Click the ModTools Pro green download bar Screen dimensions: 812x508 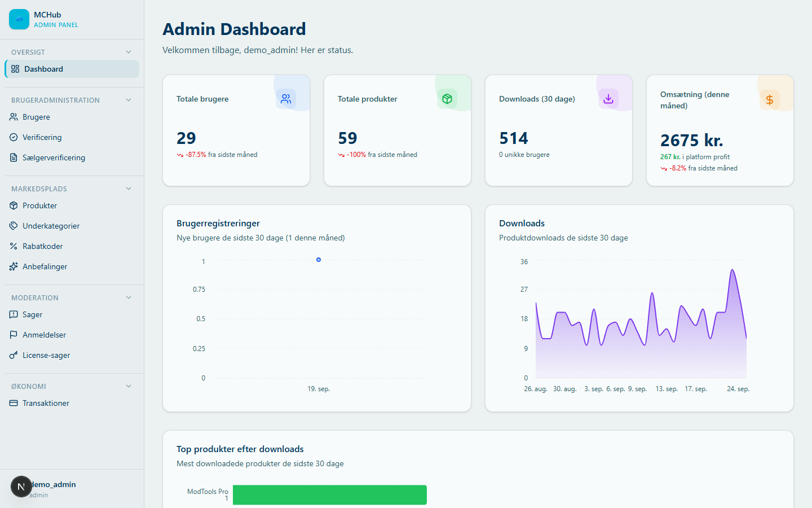330,495
